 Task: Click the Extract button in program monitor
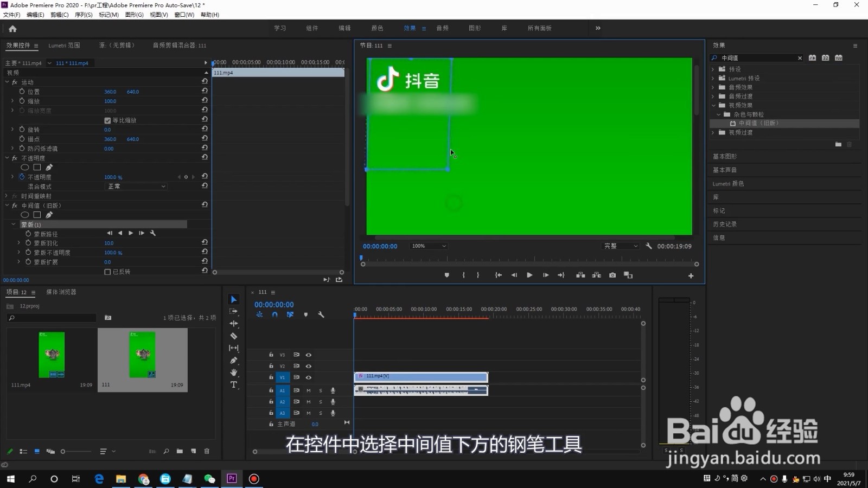click(597, 275)
